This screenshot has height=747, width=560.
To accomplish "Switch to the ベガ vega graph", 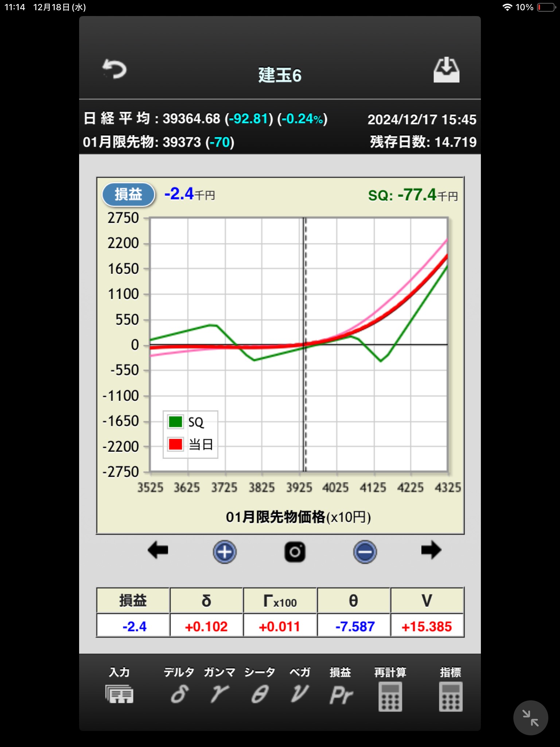I will pyautogui.click(x=300, y=688).
